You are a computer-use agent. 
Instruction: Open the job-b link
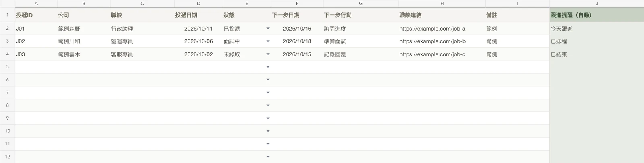(432, 41)
